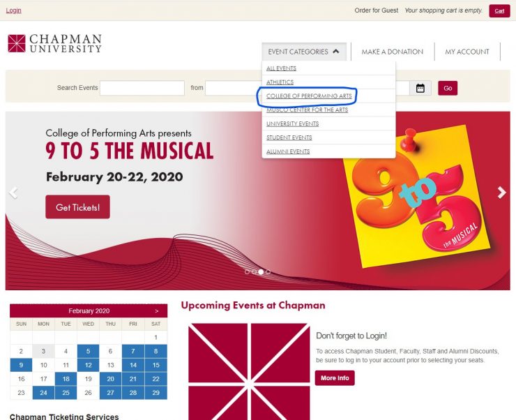Select the last carousel dot indicator
Screen dimensions: 516x420
pos(268,272)
